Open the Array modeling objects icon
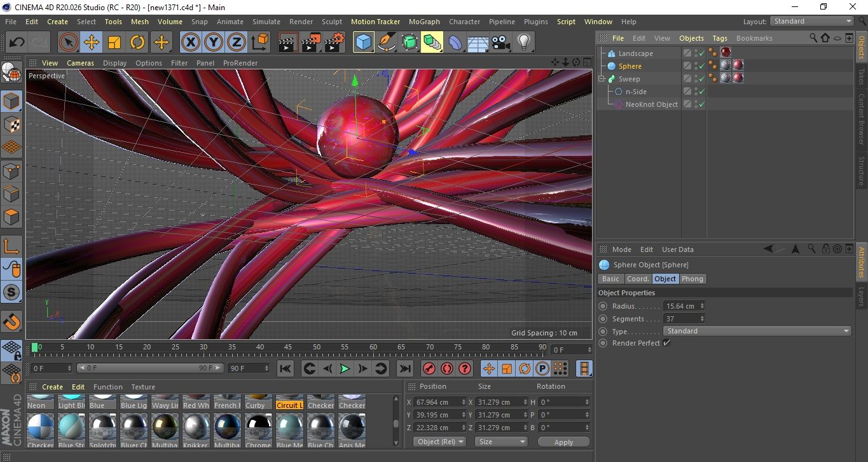Image resolution: width=868 pixels, height=462 pixels. click(432, 43)
